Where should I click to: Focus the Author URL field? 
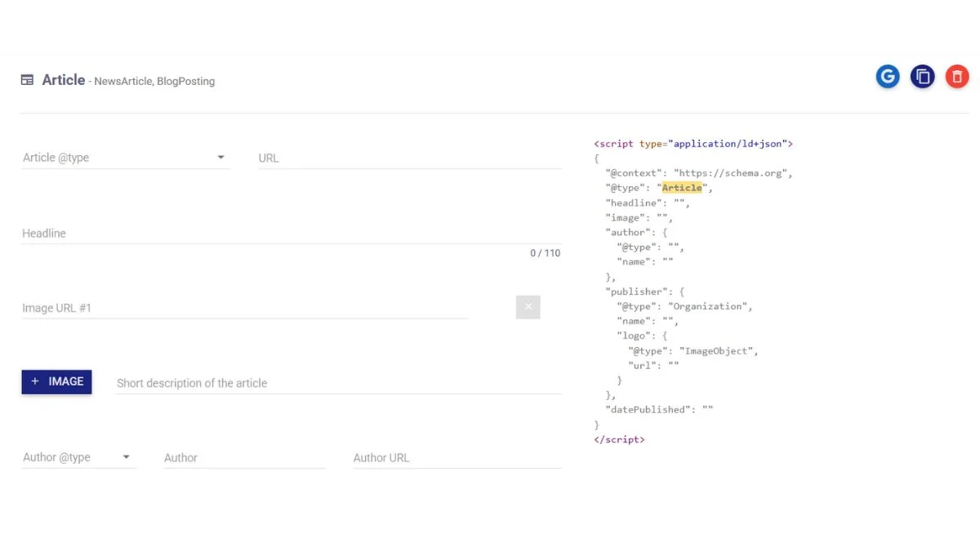(457, 457)
